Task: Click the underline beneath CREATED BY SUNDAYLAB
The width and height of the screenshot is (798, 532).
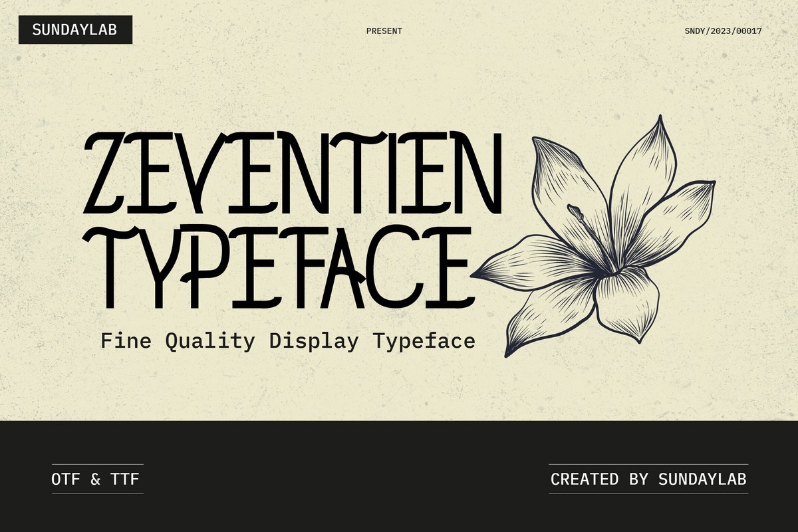Action: pos(648,493)
